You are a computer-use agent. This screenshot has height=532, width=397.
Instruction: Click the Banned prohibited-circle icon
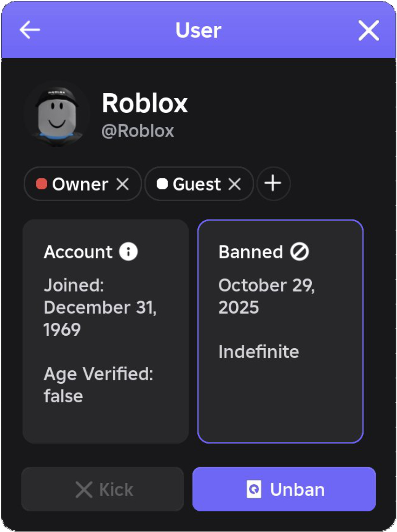point(299,252)
